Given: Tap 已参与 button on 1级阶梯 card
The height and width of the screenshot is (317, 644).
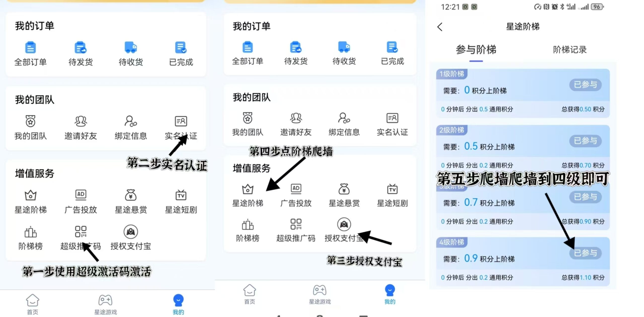Looking at the screenshot, I should 585,85.
